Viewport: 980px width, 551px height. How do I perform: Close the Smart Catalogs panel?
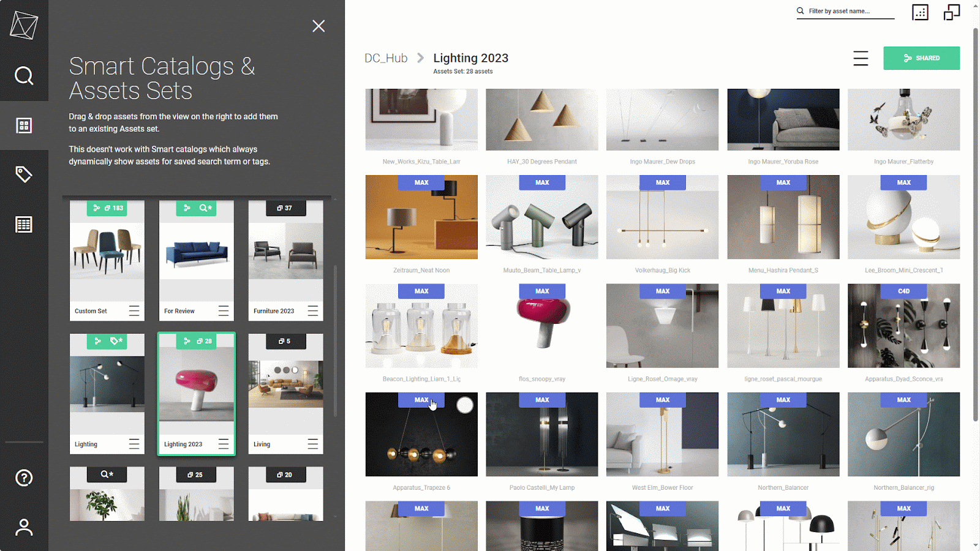[318, 26]
